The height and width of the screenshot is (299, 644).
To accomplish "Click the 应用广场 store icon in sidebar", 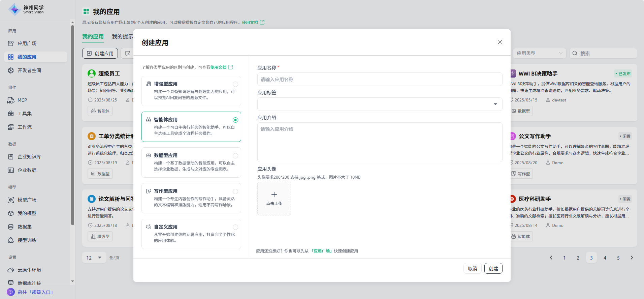I will [11, 43].
